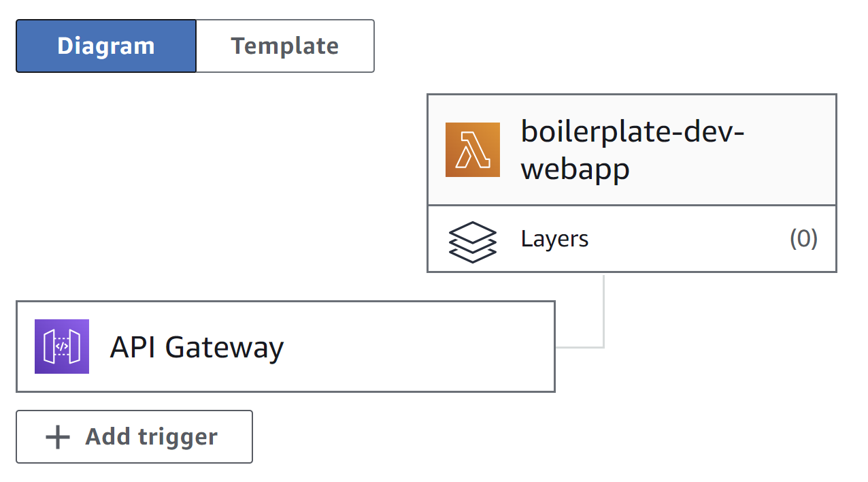Click the plus icon on Add trigger
The width and height of the screenshot is (868, 482).
click(57, 436)
